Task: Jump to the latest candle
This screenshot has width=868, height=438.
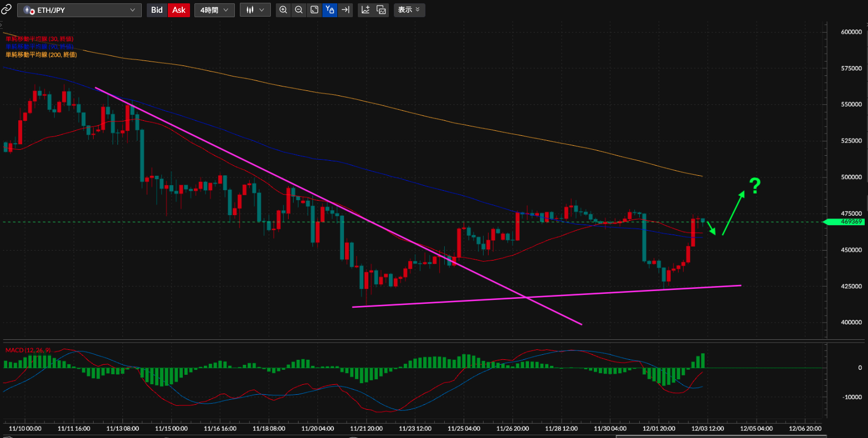Action: (345, 10)
